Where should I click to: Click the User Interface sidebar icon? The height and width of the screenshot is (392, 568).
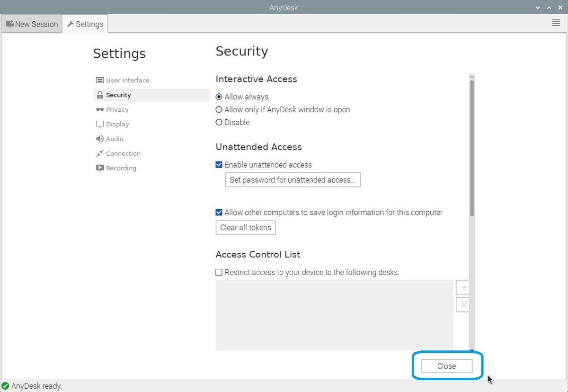99,80
